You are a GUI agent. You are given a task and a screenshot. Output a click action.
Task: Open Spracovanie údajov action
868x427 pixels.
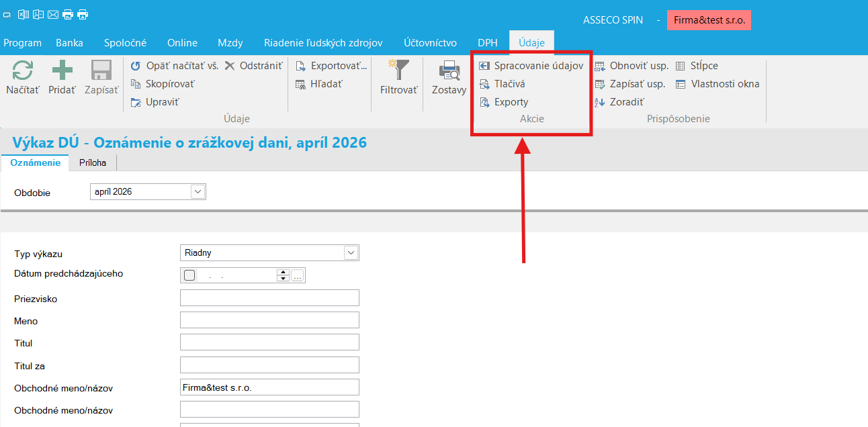pos(531,66)
